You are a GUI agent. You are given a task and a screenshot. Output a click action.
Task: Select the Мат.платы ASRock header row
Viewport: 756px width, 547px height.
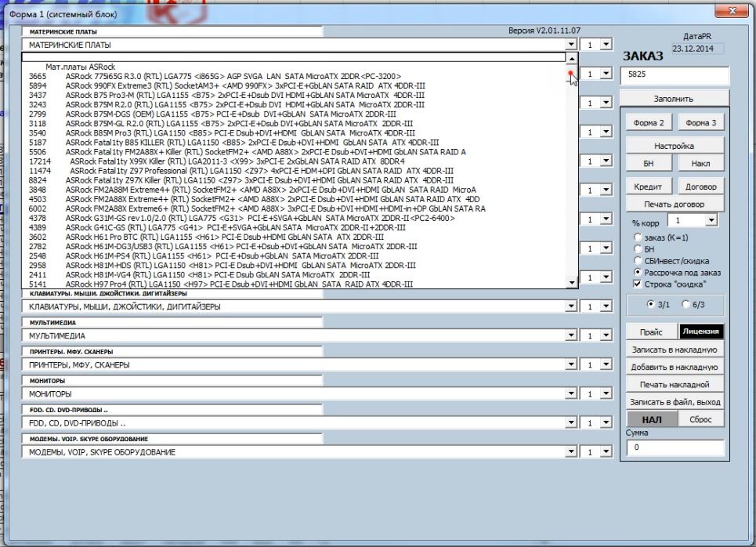click(x=293, y=67)
